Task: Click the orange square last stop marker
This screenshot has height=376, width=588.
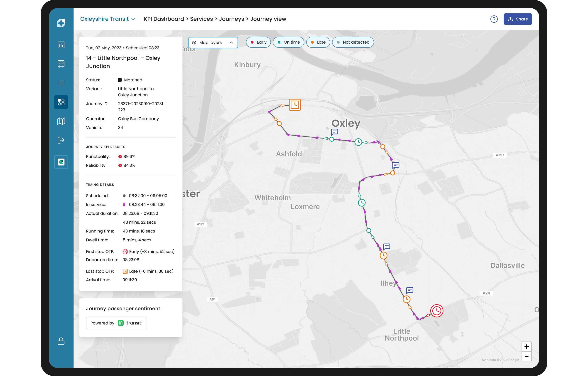Action: pos(295,105)
